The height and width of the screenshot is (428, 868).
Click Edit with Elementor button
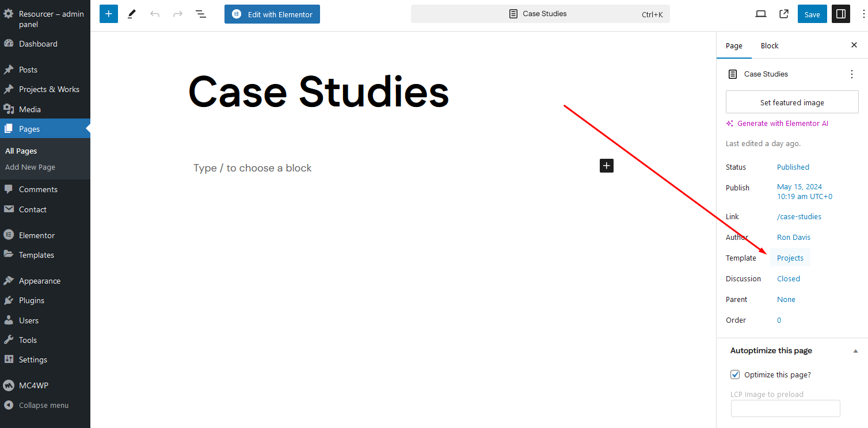(x=272, y=14)
